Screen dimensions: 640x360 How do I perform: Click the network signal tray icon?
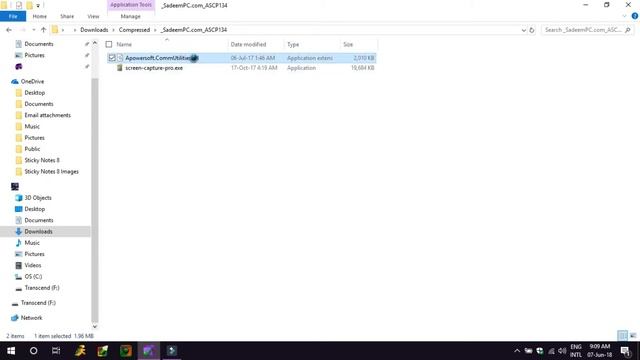point(551,351)
